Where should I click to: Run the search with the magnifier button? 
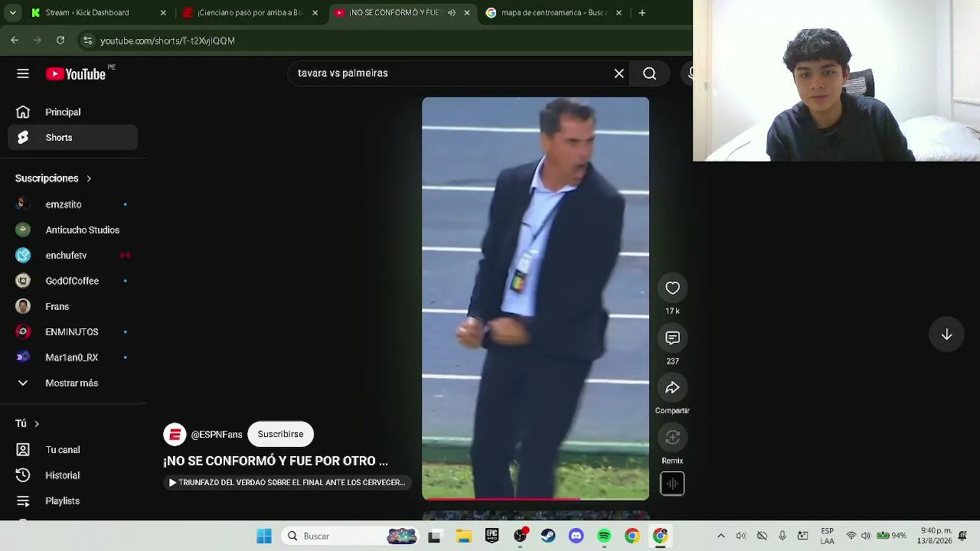649,73
